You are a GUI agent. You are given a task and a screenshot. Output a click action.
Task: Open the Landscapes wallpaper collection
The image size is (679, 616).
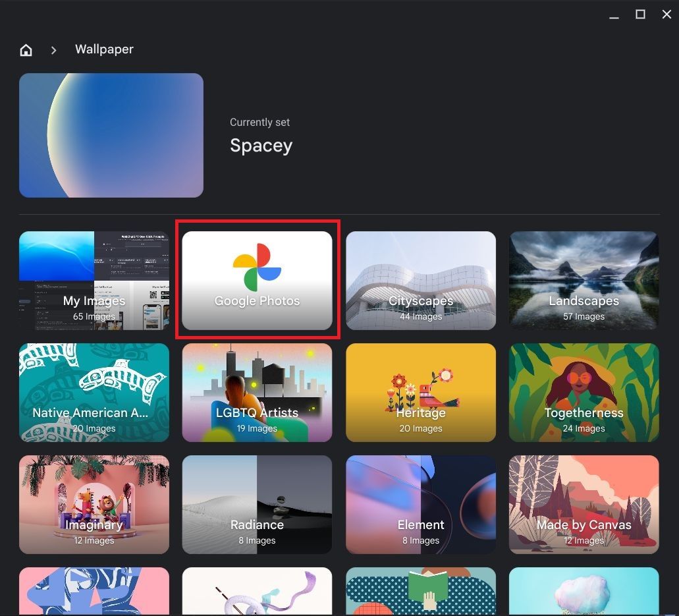click(x=584, y=281)
